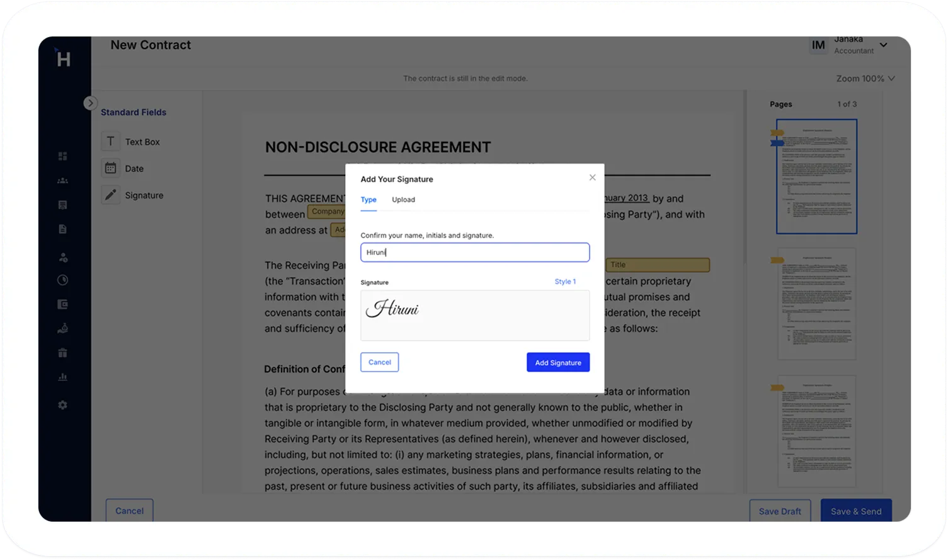
Task: Open the bar chart reports icon in sidebar
Action: pyautogui.click(x=62, y=377)
